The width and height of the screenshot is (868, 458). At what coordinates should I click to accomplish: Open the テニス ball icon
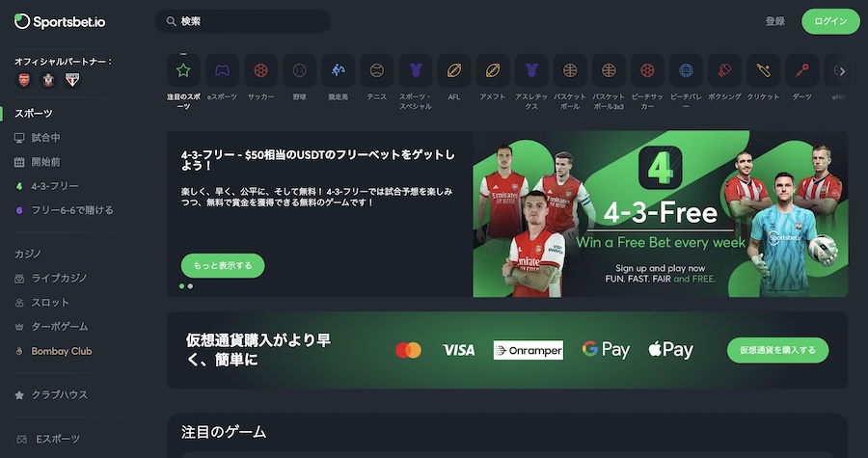376,70
